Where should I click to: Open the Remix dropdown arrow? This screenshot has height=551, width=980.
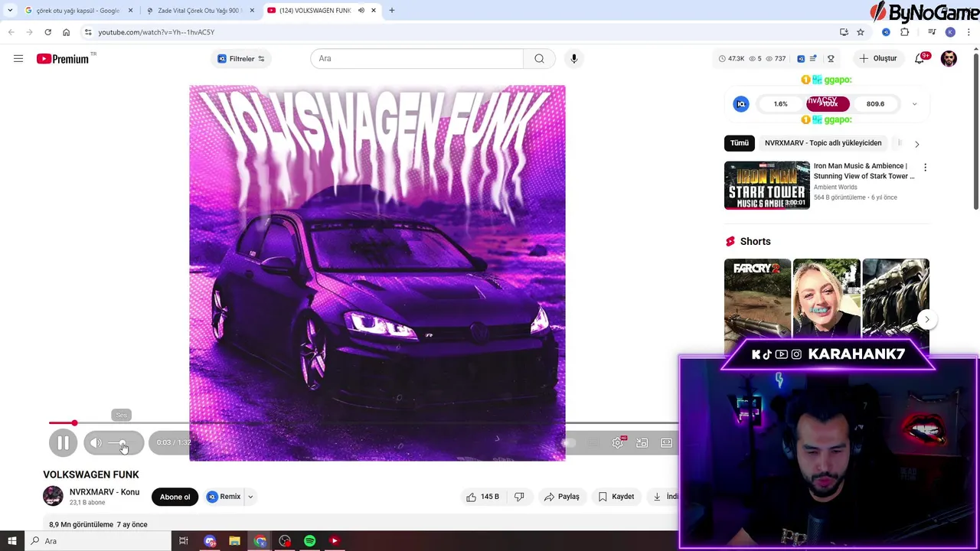pyautogui.click(x=250, y=497)
